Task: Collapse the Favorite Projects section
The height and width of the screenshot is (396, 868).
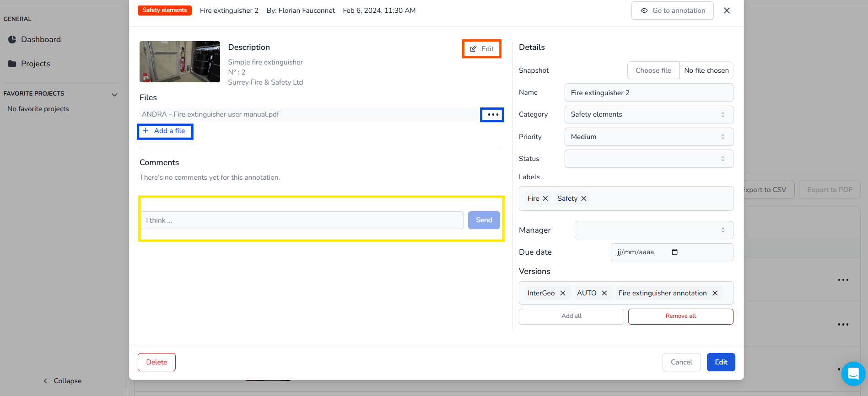Action: pyautogui.click(x=114, y=95)
